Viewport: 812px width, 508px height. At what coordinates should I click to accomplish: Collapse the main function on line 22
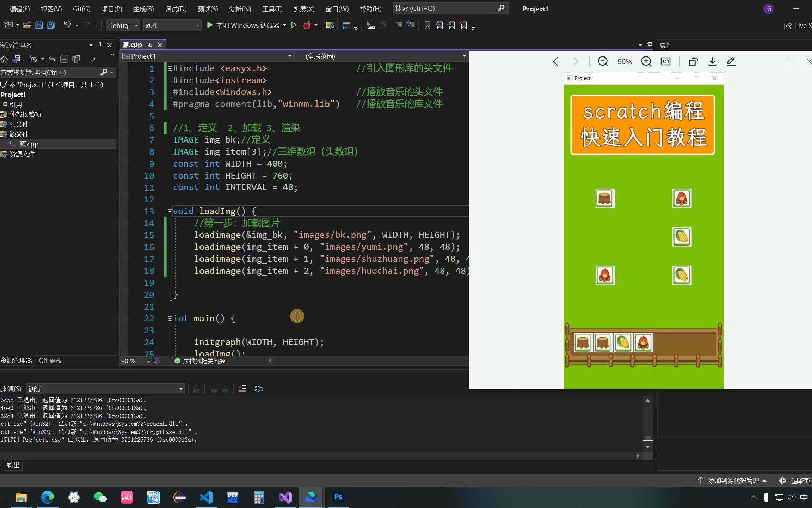click(x=170, y=319)
